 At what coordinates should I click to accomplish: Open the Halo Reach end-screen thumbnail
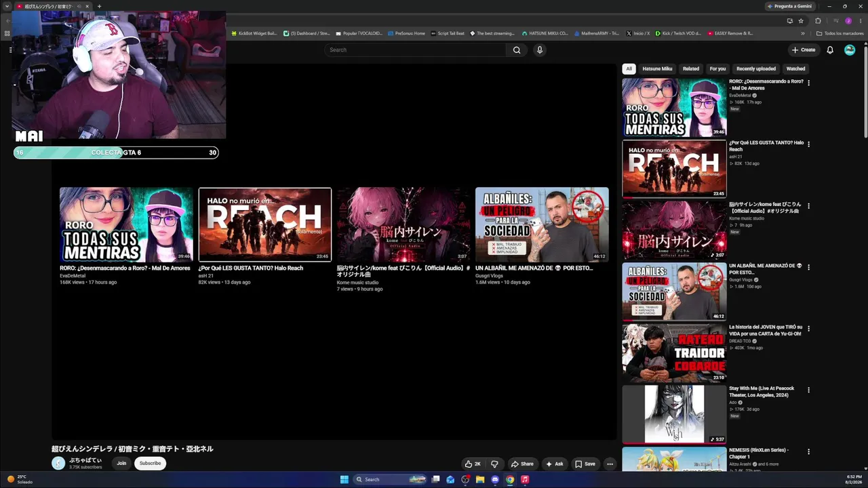pyautogui.click(x=265, y=224)
